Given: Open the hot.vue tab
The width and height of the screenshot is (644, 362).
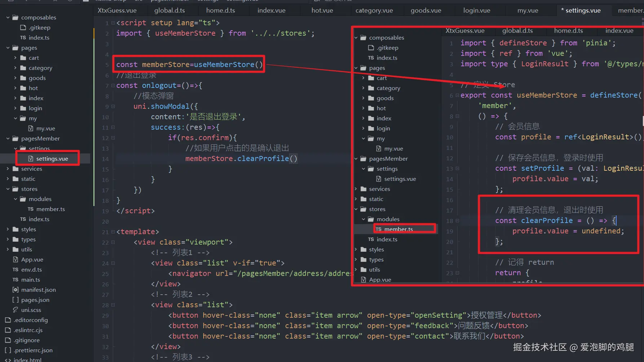Looking at the screenshot, I should 322,10.
